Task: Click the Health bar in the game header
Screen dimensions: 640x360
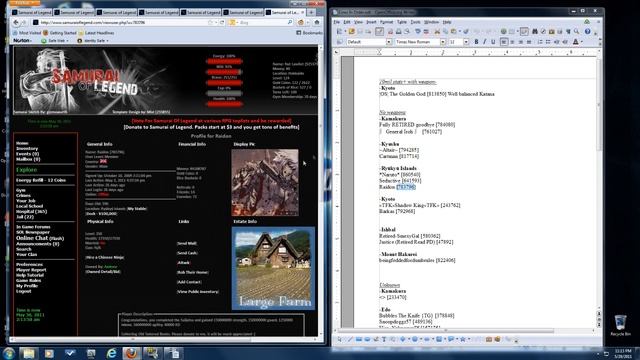Action: pyautogui.click(x=224, y=104)
